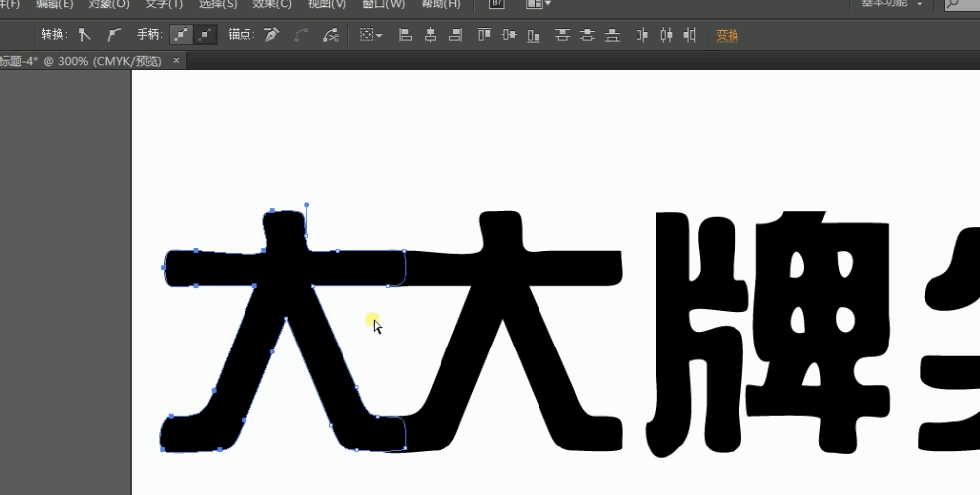Convert selected anchor points to corner
980x495 pixels.
[84, 35]
